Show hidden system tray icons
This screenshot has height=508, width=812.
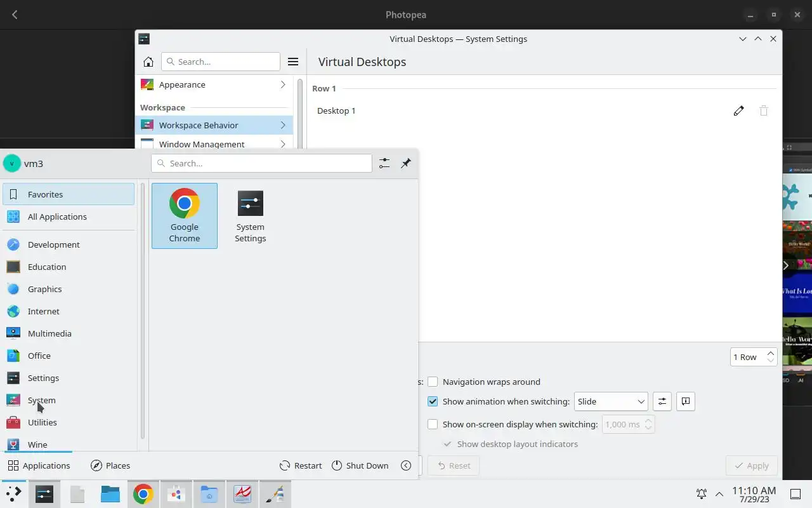pyautogui.click(x=719, y=494)
